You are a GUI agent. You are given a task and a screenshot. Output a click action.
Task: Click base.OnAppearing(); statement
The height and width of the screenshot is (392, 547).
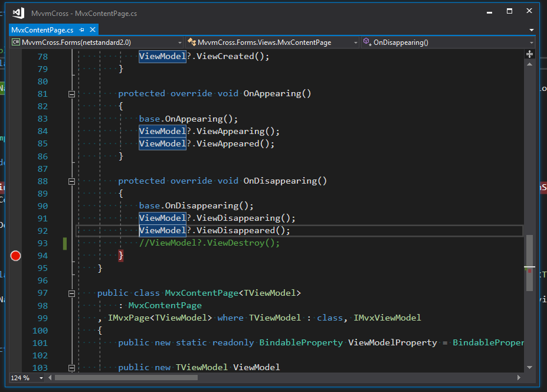click(x=188, y=119)
